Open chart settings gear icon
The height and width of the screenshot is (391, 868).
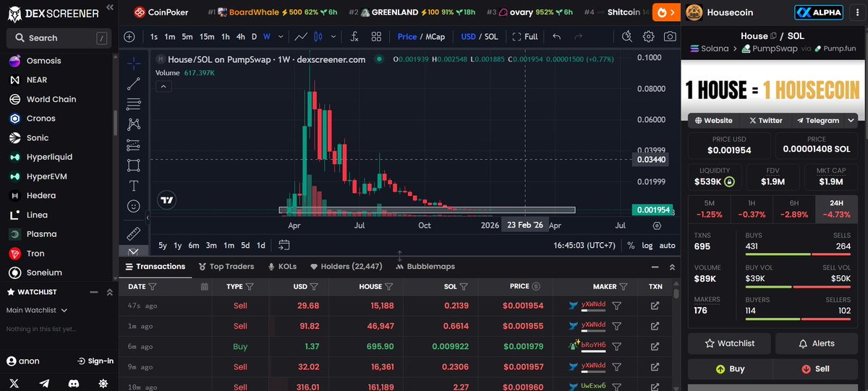point(648,36)
